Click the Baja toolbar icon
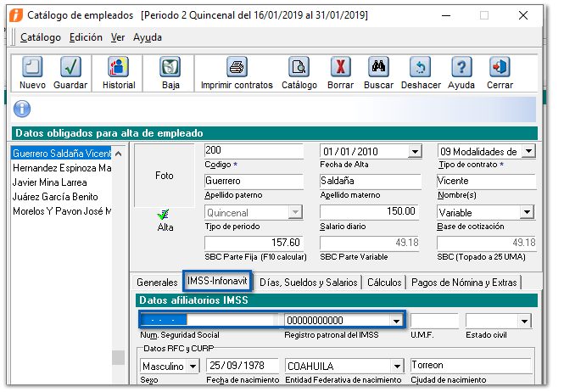 coord(170,68)
